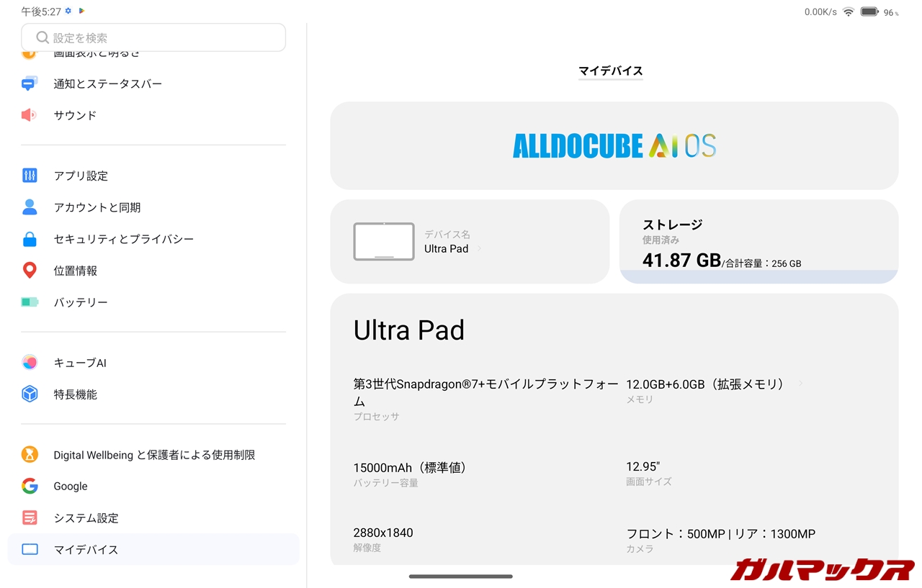This screenshot has width=922, height=588.
Task: Select the 特長機能 cube icon
Action: pos(30,394)
